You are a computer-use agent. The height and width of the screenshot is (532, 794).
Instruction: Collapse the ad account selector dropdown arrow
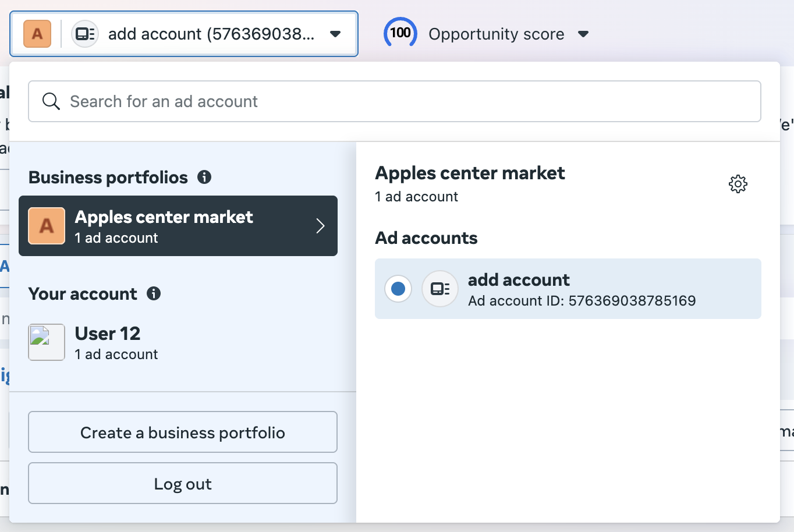pos(335,34)
